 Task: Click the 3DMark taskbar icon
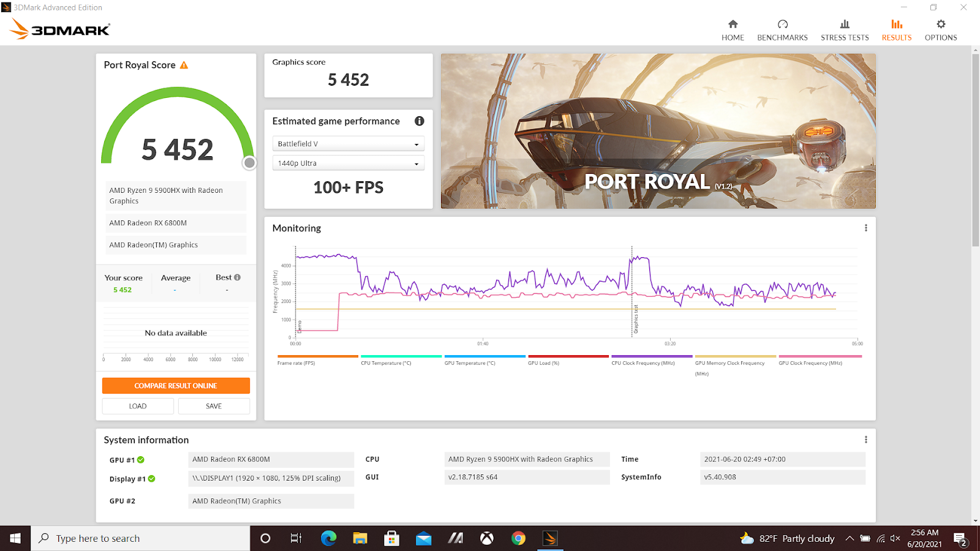(550, 538)
